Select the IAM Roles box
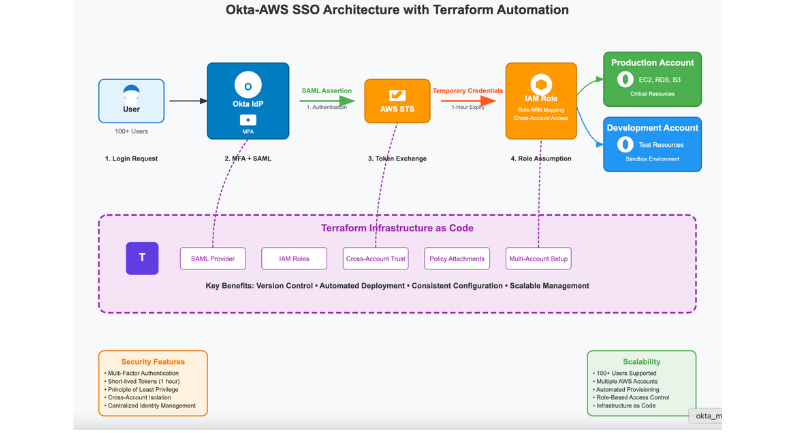The image size is (800, 433). 294,258
